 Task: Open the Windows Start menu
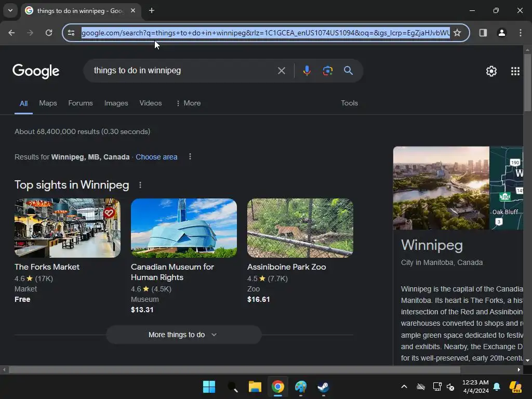pyautogui.click(x=209, y=387)
